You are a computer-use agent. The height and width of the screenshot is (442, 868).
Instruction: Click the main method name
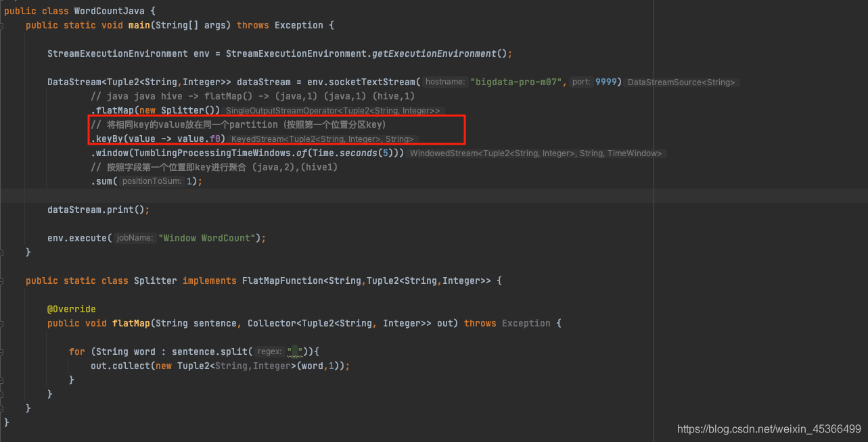139,25
